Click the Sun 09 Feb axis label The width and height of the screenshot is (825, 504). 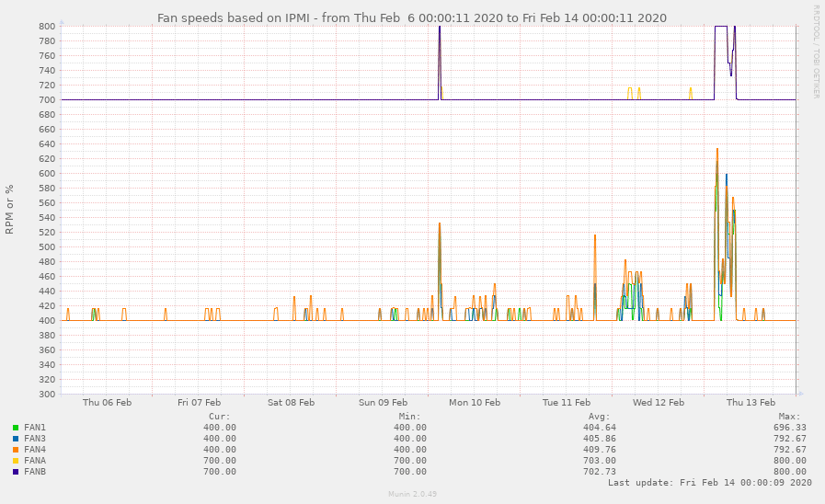pos(383,403)
